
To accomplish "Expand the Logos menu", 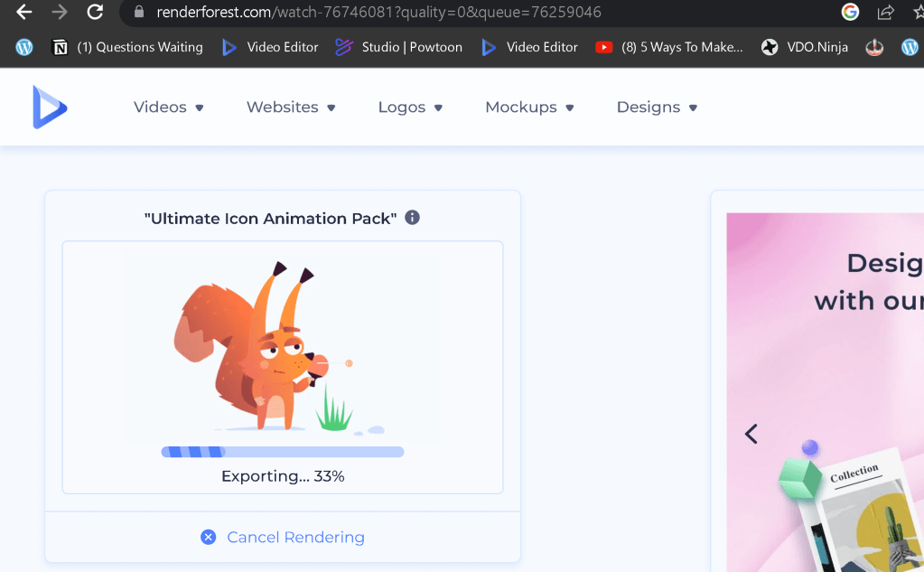I will (x=410, y=108).
